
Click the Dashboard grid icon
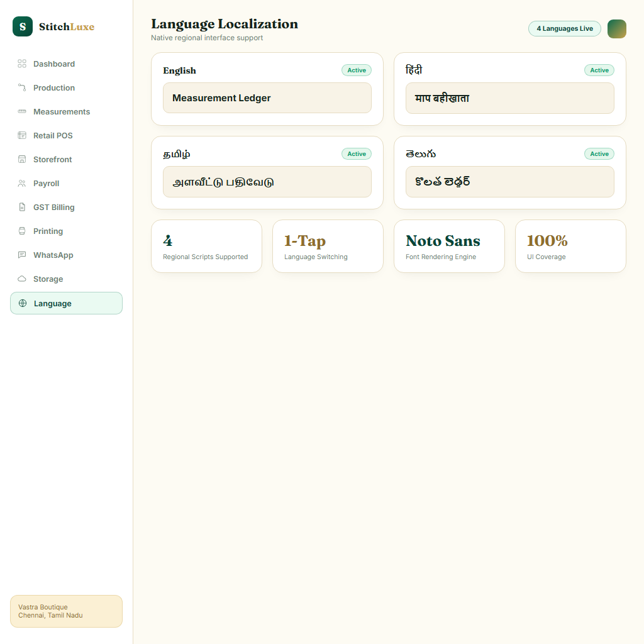(22, 64)
